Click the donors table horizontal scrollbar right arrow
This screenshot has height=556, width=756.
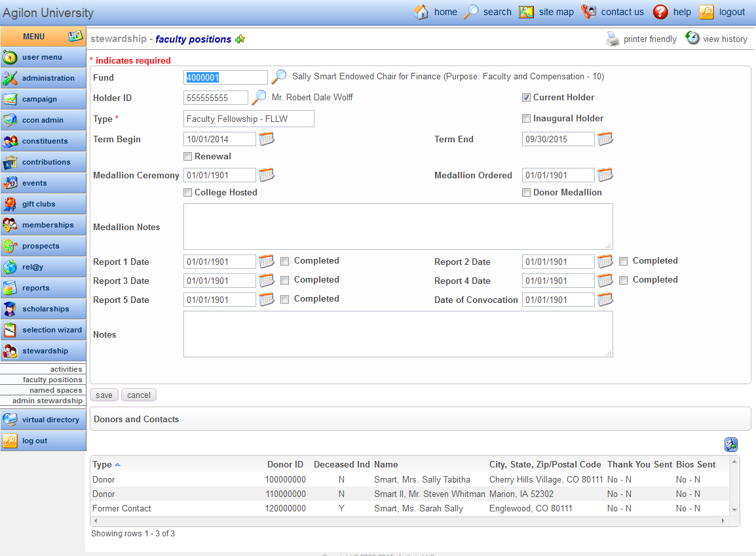pos(723,521)
